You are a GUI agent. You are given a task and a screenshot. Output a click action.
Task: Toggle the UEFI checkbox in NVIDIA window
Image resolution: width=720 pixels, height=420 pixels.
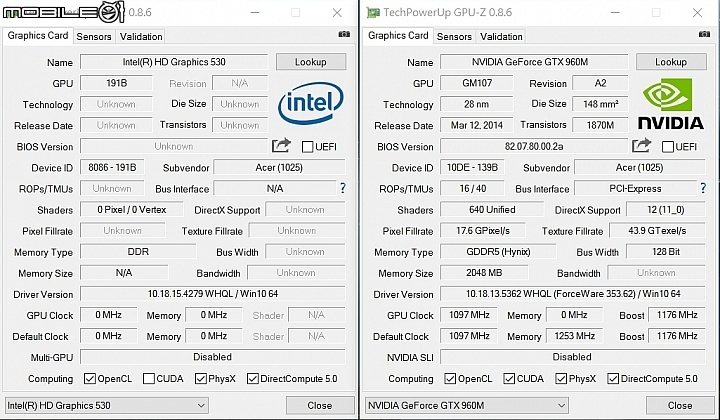point(668,147)
